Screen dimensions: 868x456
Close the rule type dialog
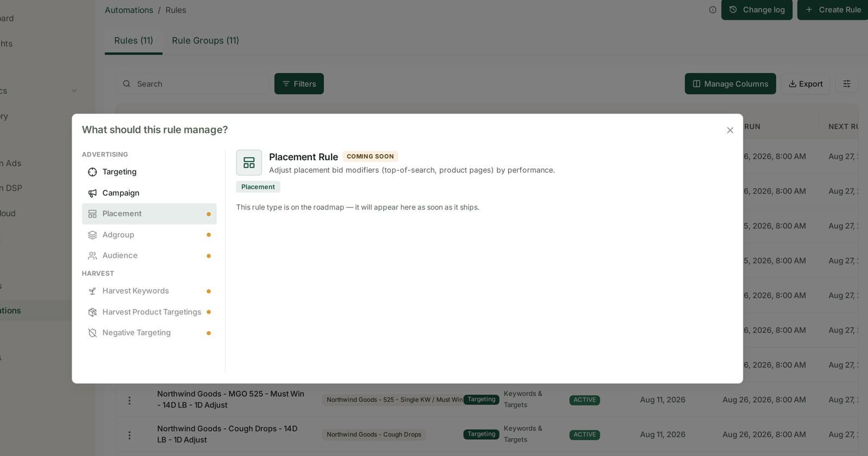click(730, 130)
